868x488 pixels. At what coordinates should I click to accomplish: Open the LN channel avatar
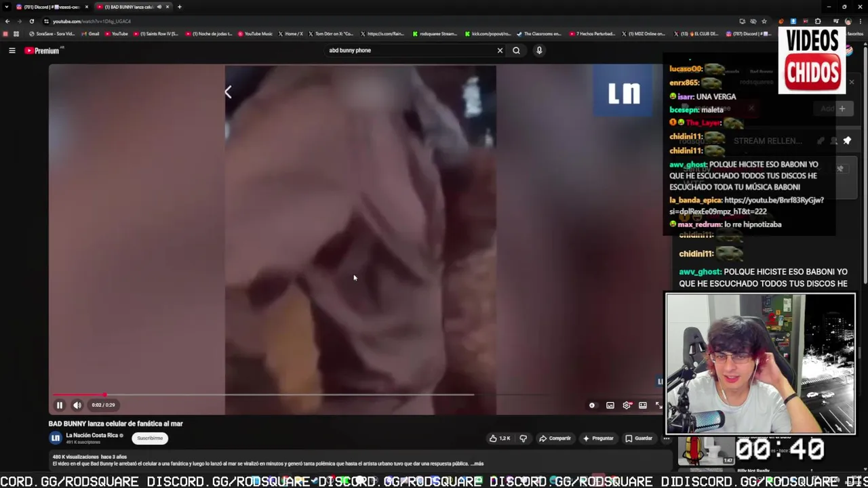56,439
